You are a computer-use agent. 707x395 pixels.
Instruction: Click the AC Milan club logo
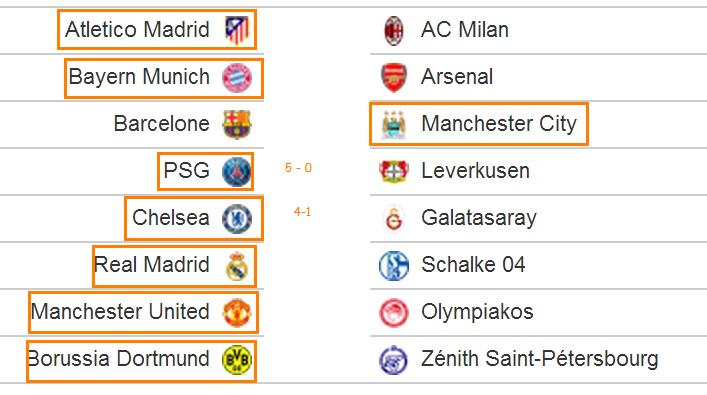click(394, 30)
